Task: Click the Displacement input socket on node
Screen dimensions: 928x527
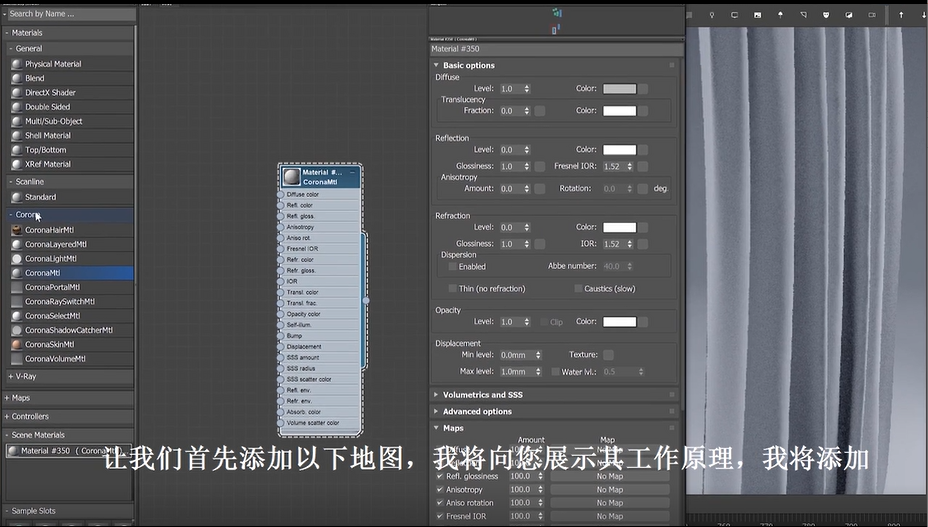Action: tap(281, 346)
